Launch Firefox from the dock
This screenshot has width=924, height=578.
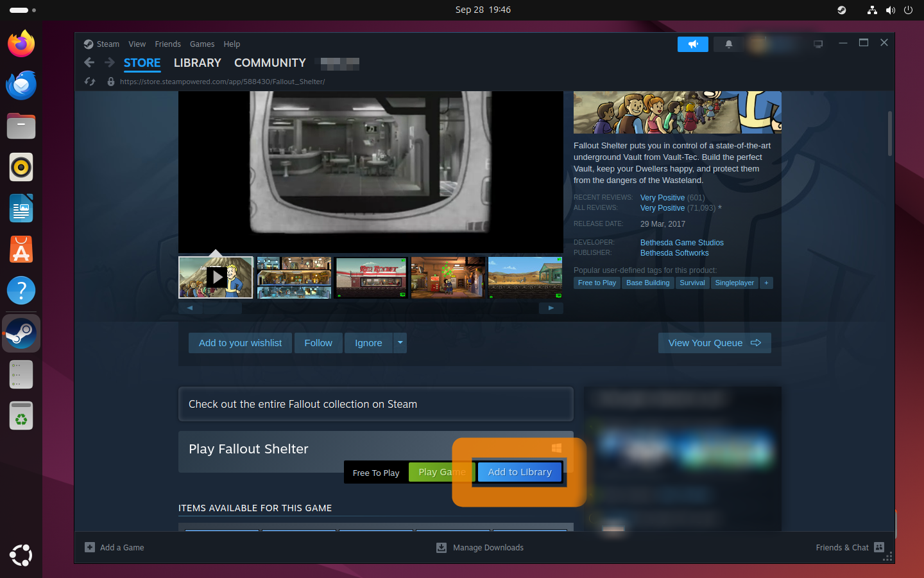point(21,44)
